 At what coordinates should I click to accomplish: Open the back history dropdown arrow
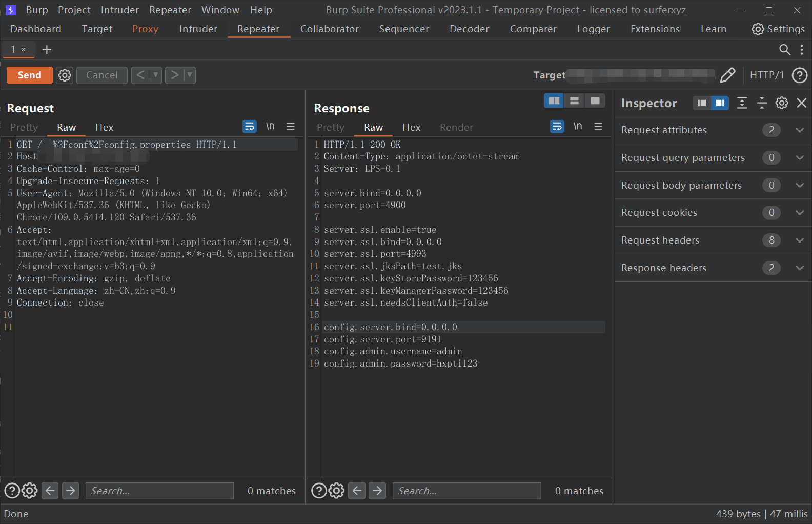pos(156,75)
